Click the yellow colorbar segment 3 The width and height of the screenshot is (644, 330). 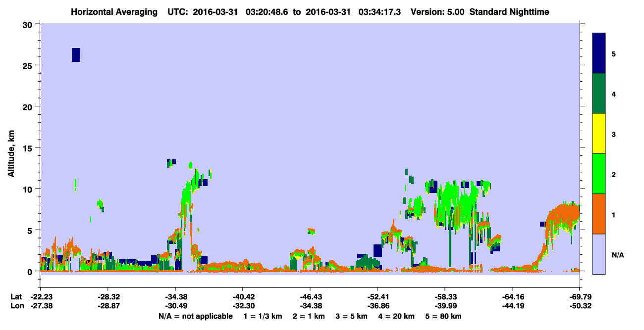[599, 134]
